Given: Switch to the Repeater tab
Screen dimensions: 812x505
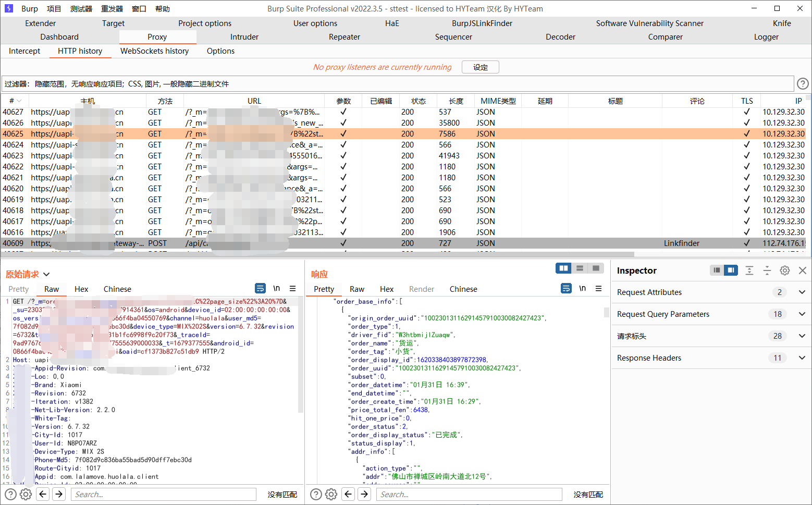Looking at the screenshot, I should (345, 37).
